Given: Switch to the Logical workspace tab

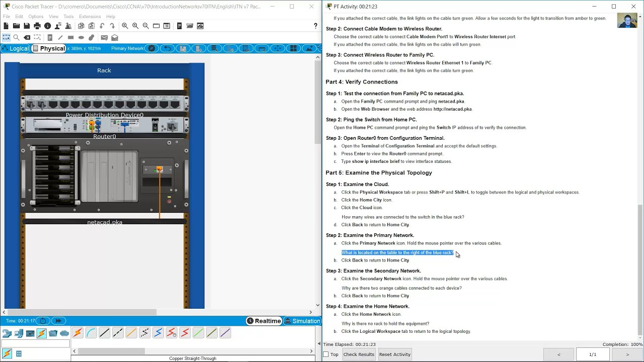Looking at the screenshot, I should coord(16,48).
